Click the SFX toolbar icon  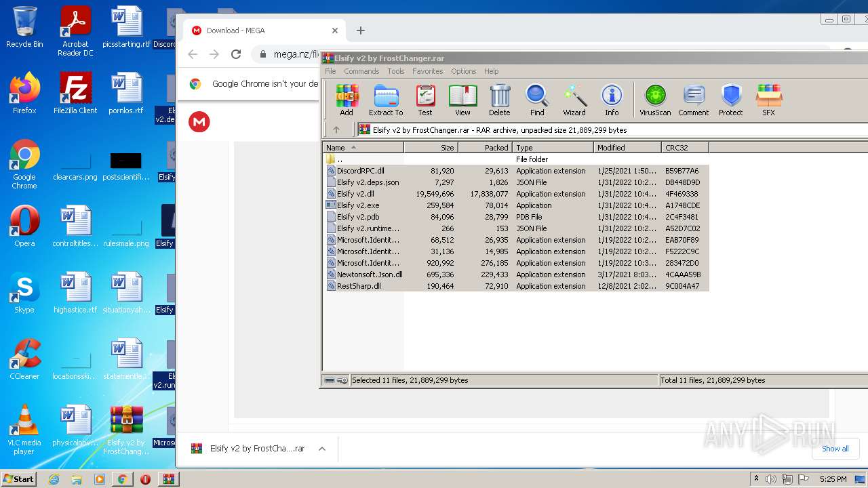(768, 100)
